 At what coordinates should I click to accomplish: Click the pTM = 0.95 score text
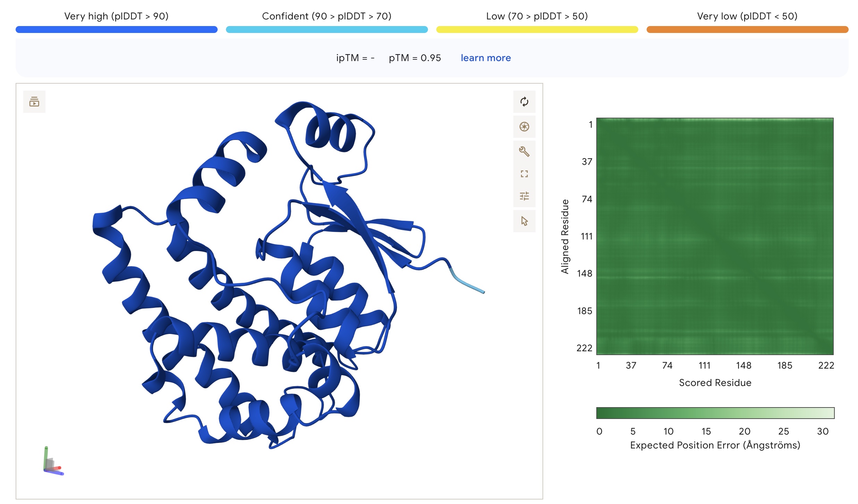click(414, 58)
